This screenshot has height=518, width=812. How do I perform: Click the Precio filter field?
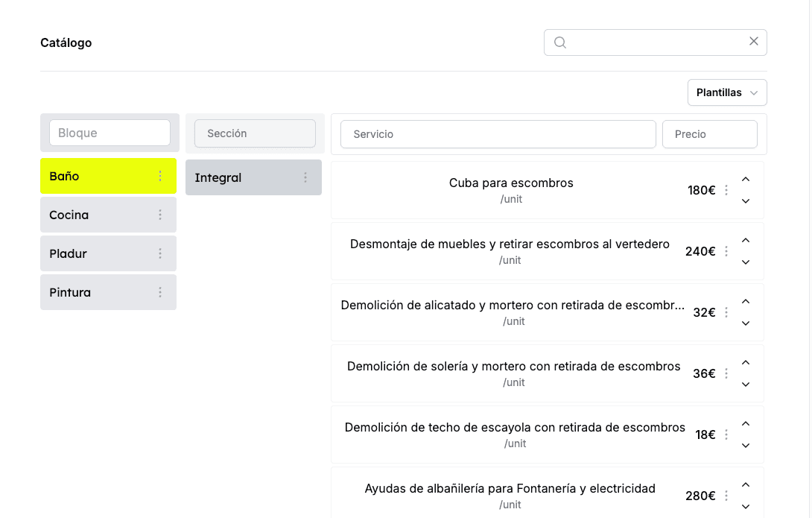[x=709, y=134]
